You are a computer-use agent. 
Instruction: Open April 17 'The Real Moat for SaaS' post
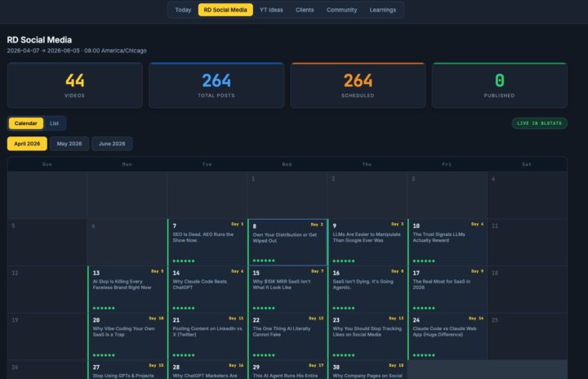(448, 289)
